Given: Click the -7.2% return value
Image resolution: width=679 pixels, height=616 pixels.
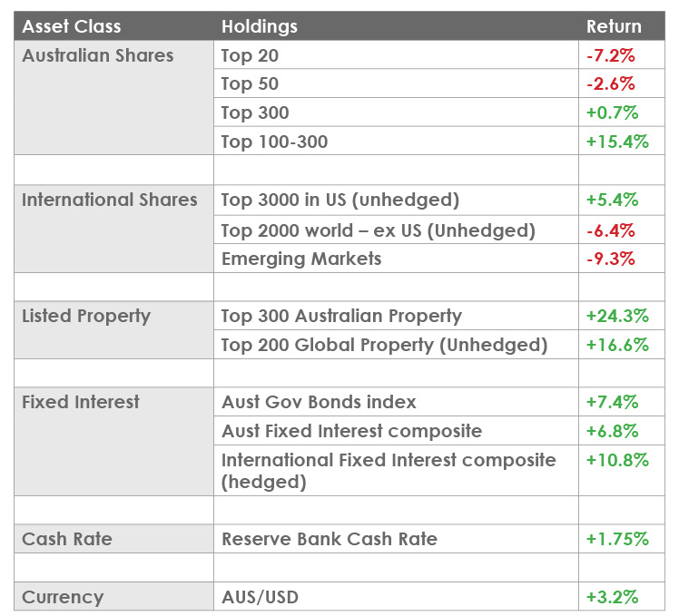Looking at the screenshot, I should 611,55.
